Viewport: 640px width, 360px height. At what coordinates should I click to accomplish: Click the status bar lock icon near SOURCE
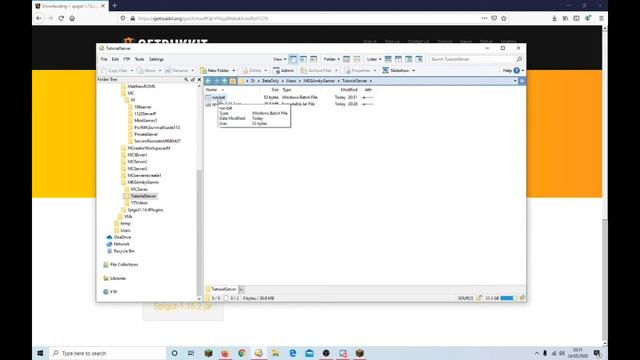pos(479,298)
